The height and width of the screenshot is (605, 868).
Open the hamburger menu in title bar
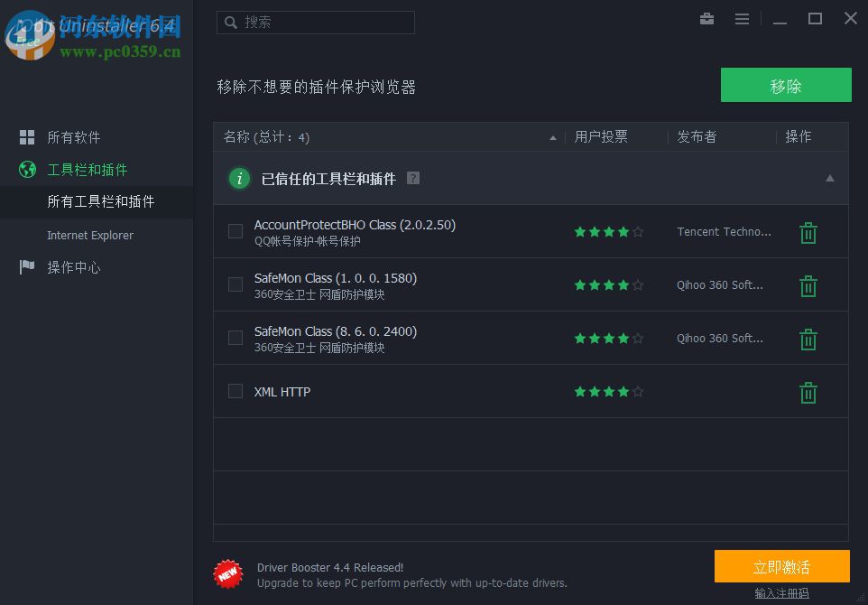click(742, 18)
